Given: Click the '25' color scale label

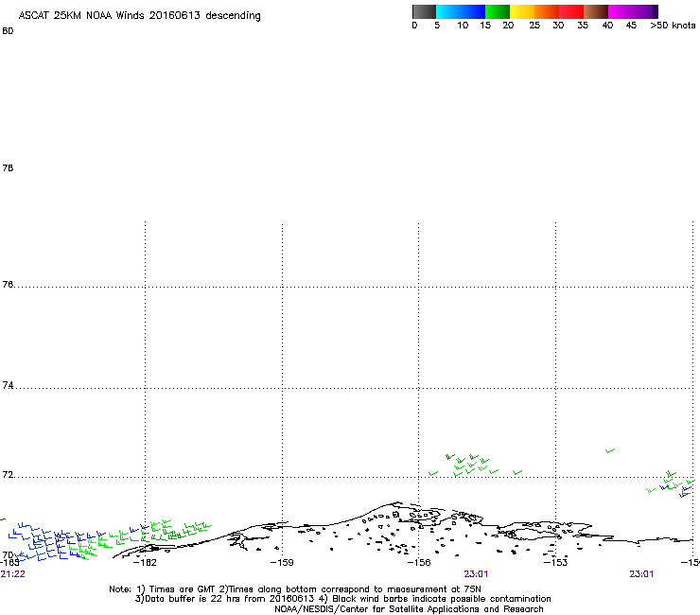Looking at the screenshot, I should coord(534,26).
